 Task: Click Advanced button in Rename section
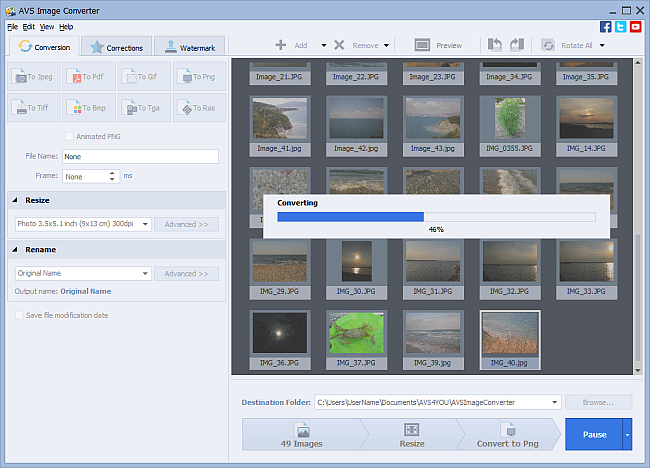[186, 273]
